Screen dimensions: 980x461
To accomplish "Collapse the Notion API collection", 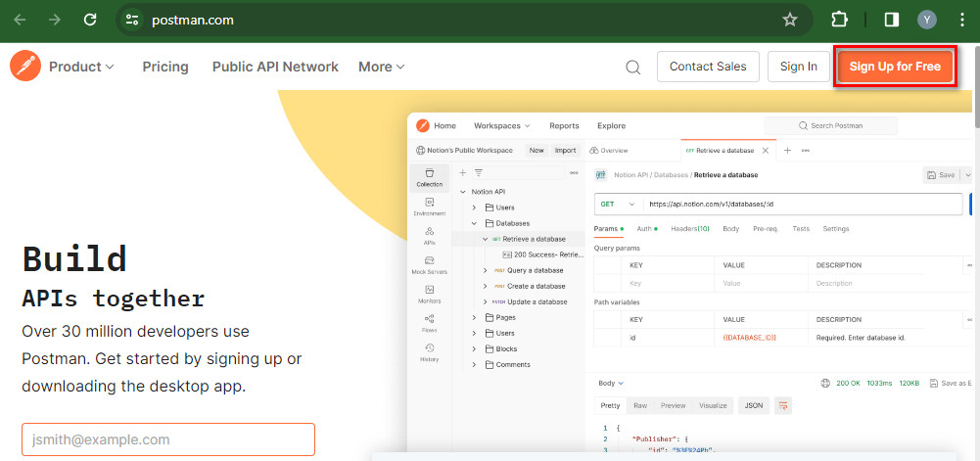I will [463, 192].
